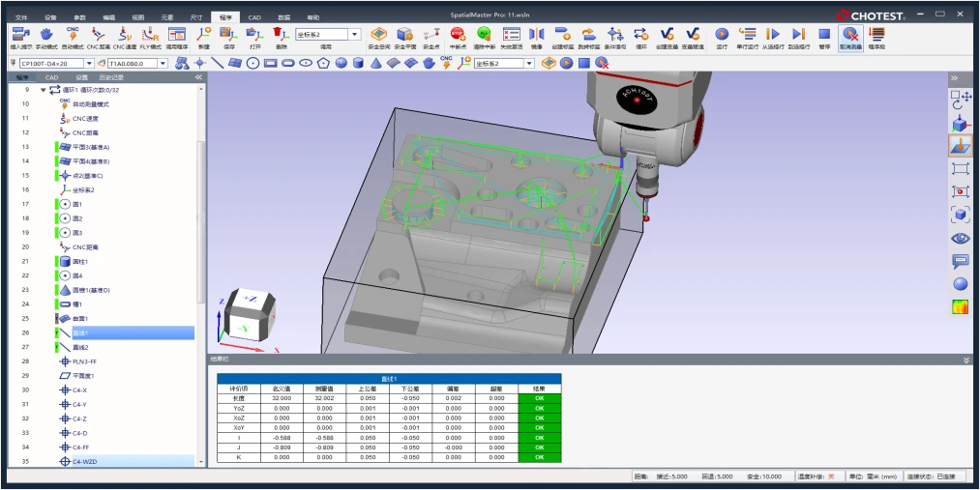
Task: Select 直线2 in program tree
Action: [80, 347]
